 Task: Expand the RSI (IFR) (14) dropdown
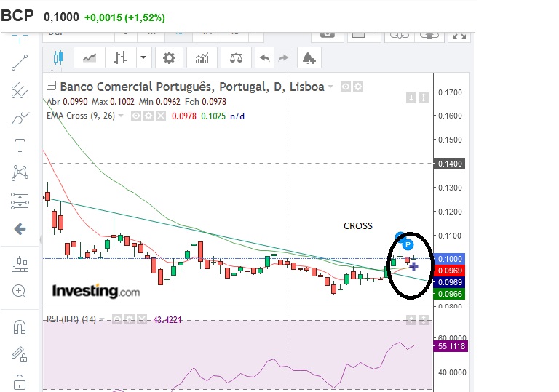(102, 319)
